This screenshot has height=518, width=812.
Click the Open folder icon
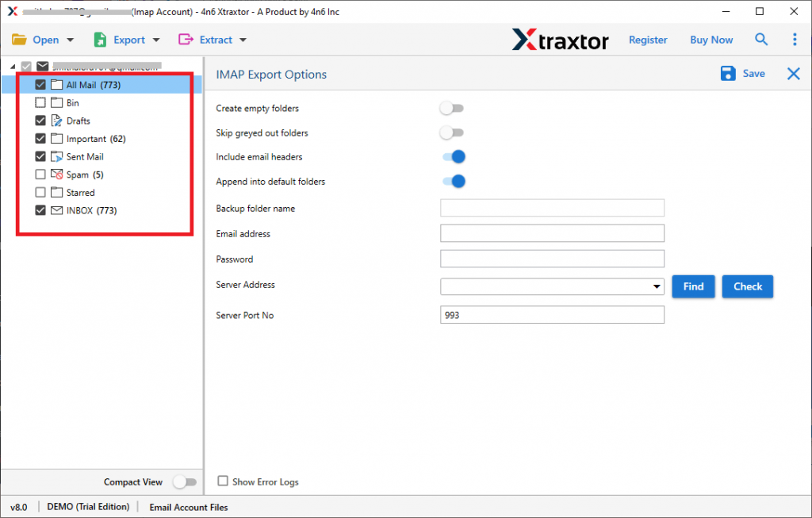coord(20,39)
